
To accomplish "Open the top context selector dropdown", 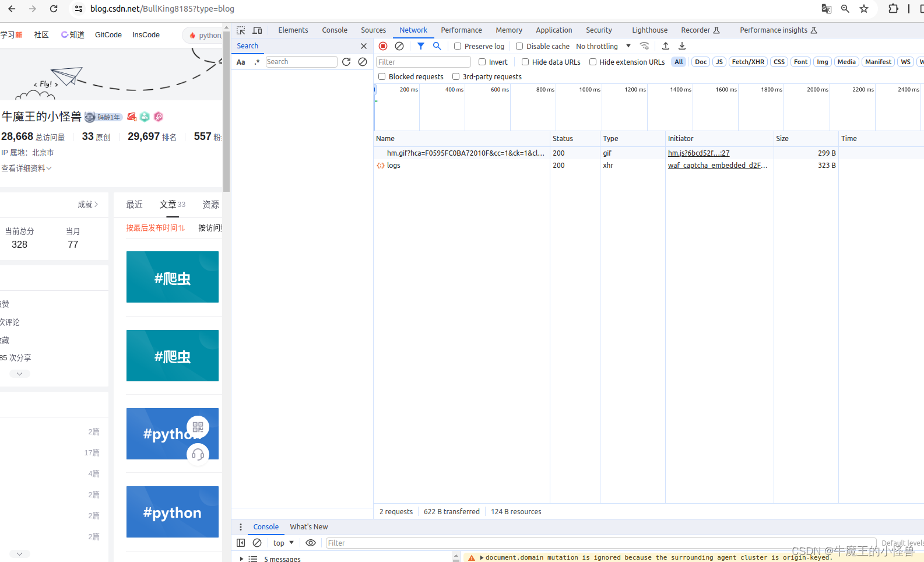I will pos(283,543).
